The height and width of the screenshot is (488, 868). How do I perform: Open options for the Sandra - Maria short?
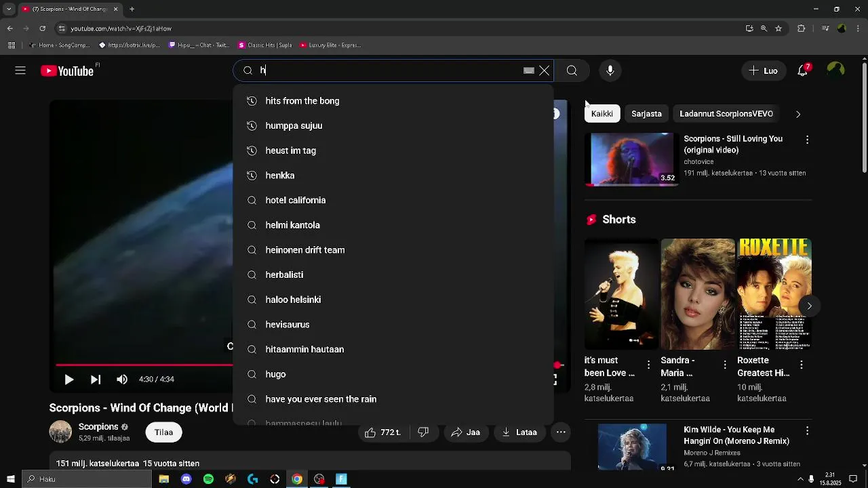pyautogui.click(x=725, y=365)
